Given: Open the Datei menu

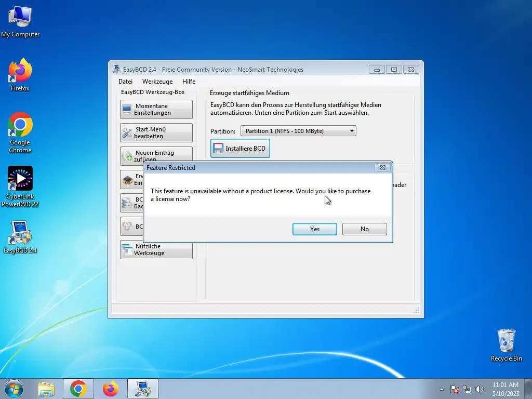Looking at the screenshot, I should click(125, 82).
